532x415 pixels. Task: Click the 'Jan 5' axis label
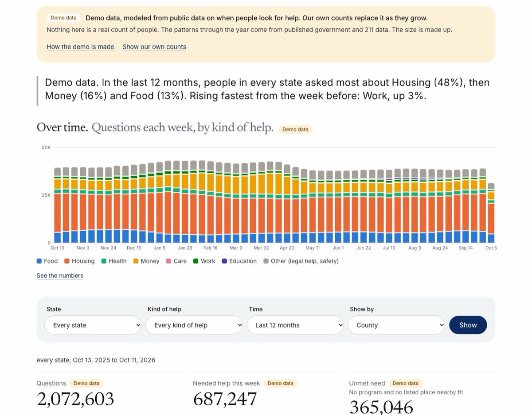click(x=160, y=248)
